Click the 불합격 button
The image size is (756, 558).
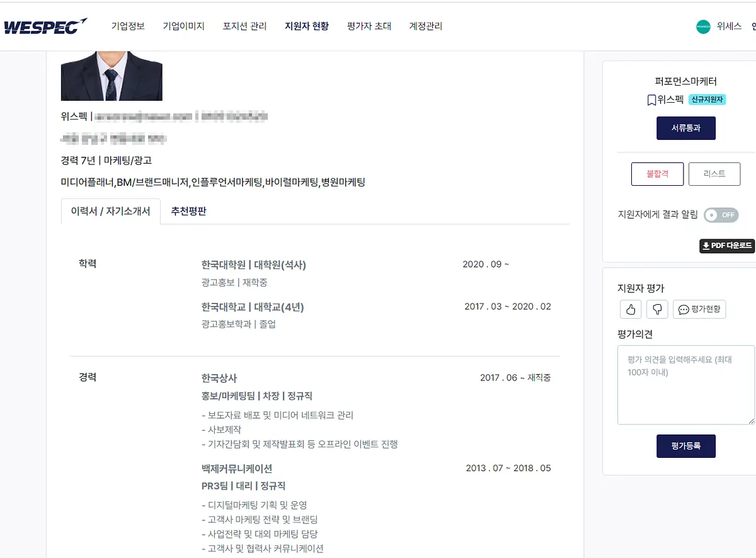(x=657, y=174)
